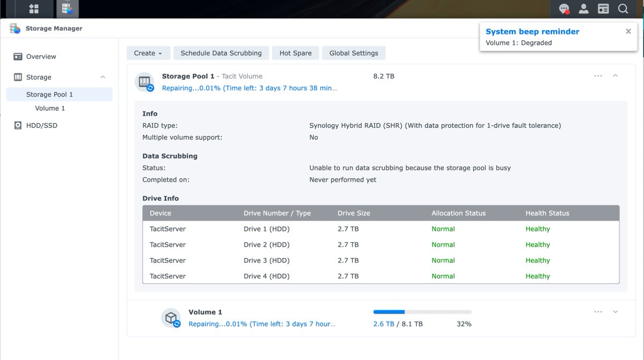Click Healthy status for Drive 4

[x=538, y=276]
